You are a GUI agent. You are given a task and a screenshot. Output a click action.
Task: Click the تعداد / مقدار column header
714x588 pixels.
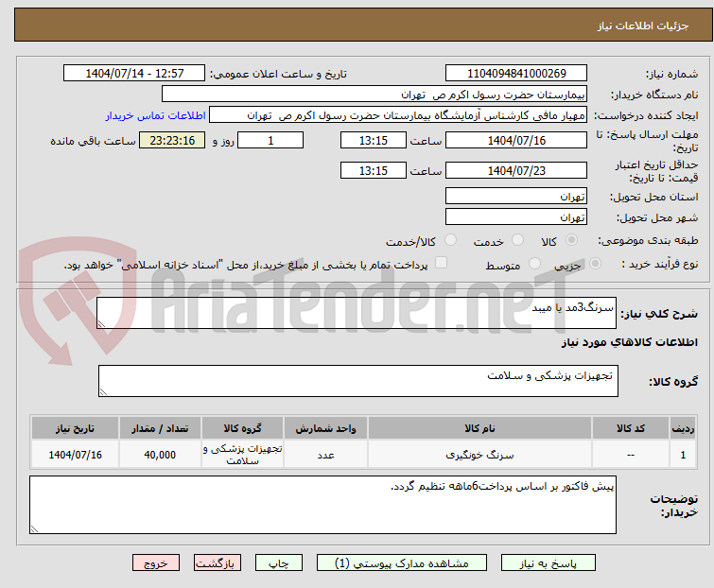pyautogui.click(x=160, y=428)
